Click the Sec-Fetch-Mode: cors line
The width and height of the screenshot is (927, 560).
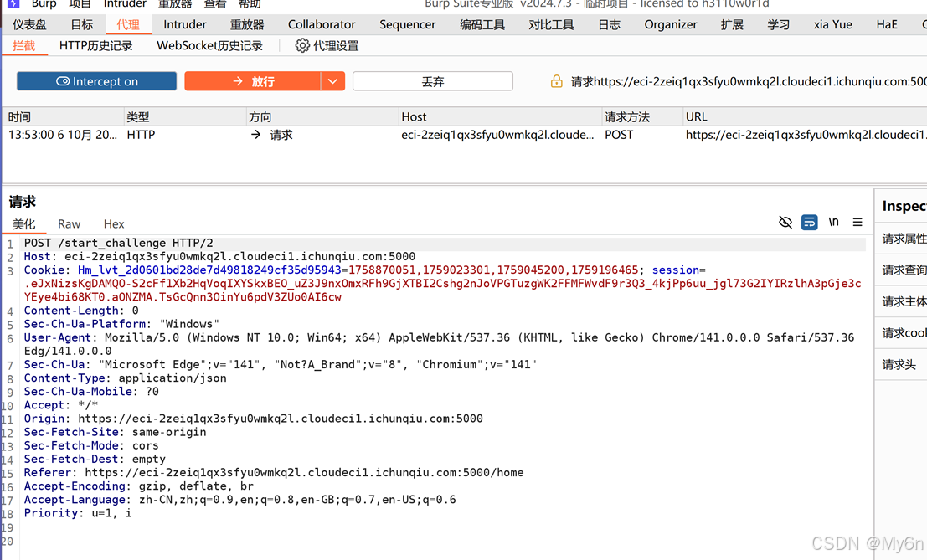coord(91,444)
